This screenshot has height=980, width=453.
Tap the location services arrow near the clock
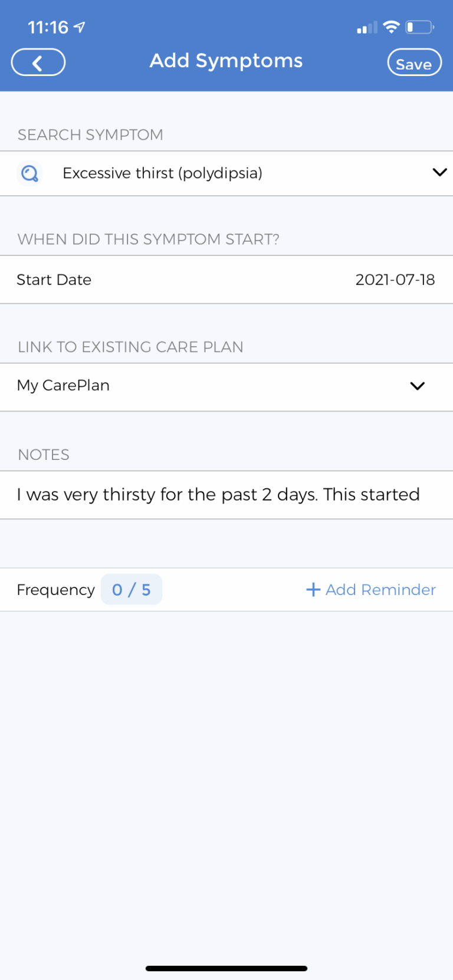tap(77, 26)
